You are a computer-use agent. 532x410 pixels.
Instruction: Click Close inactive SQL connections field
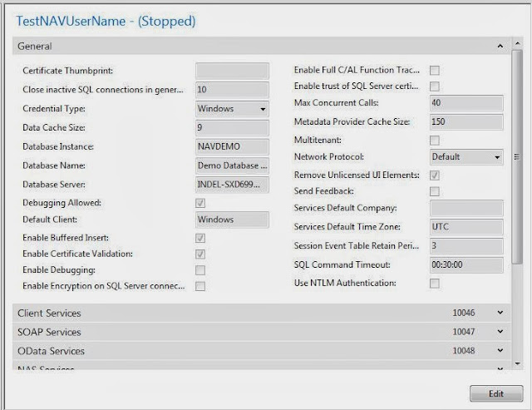click(x=232, y=90)
